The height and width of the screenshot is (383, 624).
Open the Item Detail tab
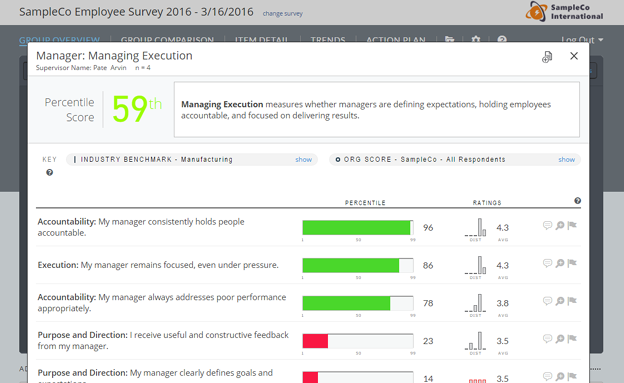(x=261, y=39)
